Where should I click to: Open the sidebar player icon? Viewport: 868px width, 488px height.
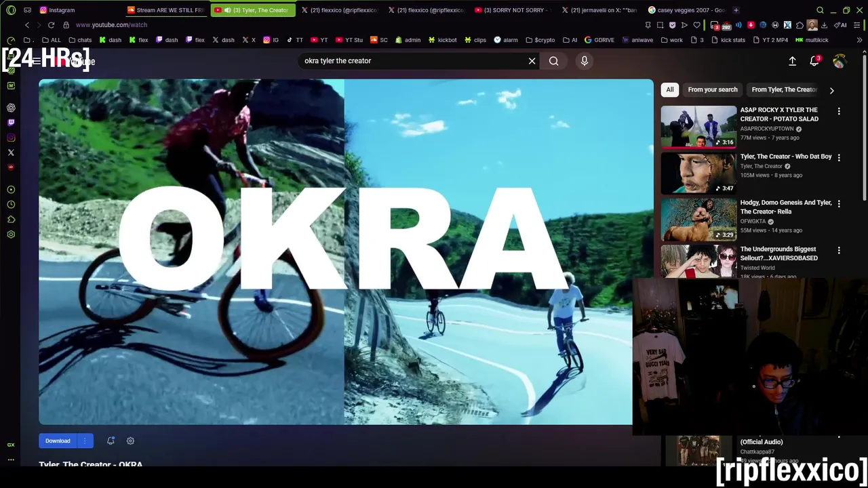(x=11, y=190)
